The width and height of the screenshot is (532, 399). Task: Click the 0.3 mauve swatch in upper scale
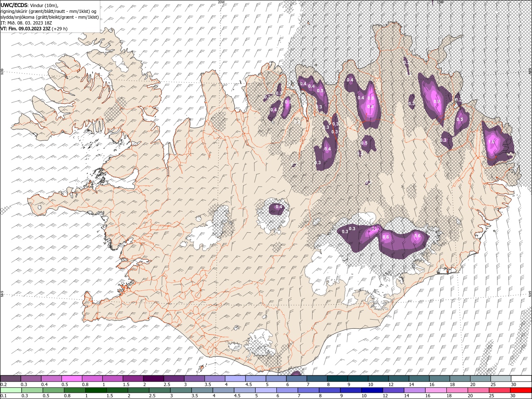pos(31,378)
